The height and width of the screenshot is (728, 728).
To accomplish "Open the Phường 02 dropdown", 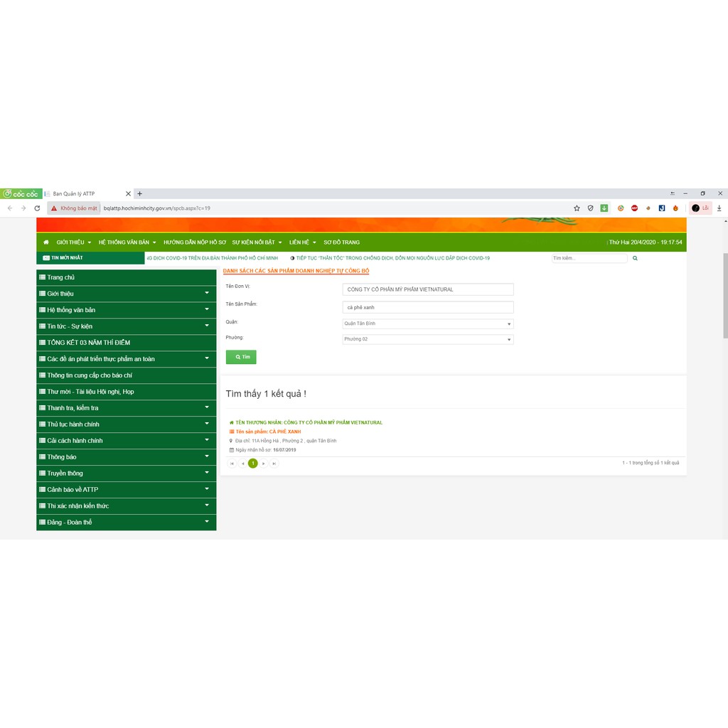I will pyautogui.click(x=427, y=340).
